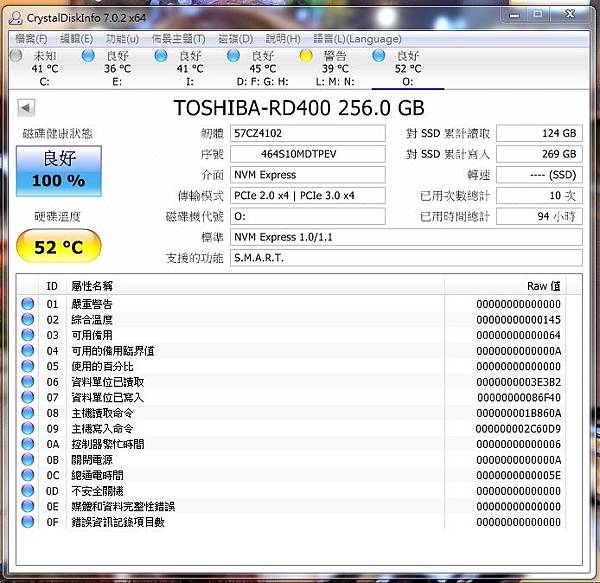Screen dimensions: 600x583
Task: Click the serial number field 464S10MDTPEV
Action: (308, 154)
